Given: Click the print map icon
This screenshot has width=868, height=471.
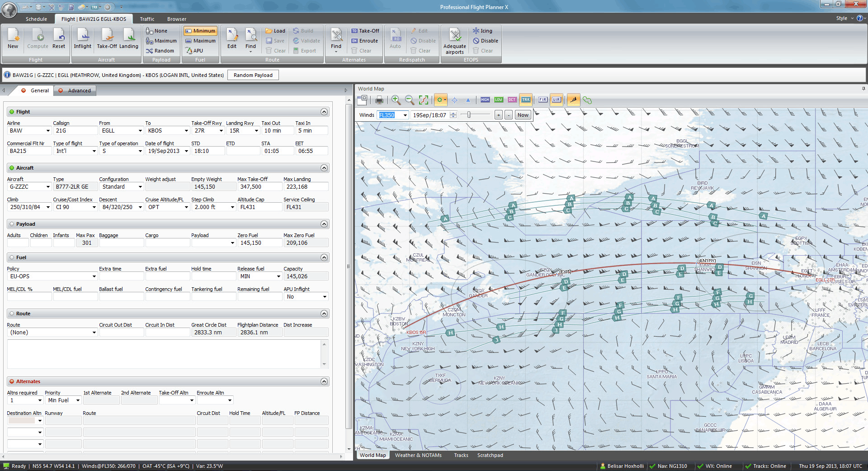Looking at the screenshot, I should [379, 100].
